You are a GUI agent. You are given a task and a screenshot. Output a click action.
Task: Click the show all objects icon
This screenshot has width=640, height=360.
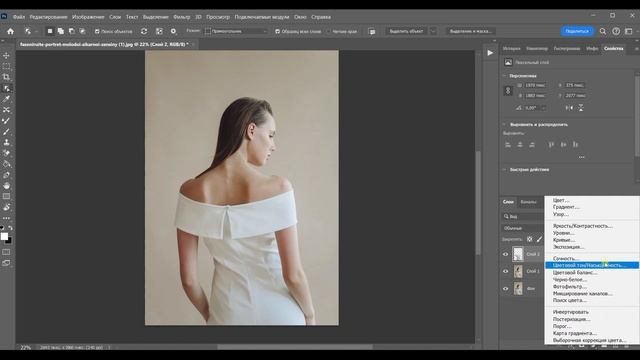click(159, 31)
